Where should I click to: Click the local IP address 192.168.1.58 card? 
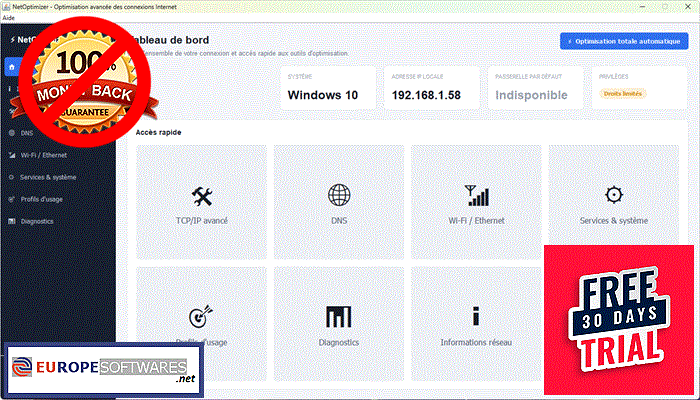click(432, 88)
